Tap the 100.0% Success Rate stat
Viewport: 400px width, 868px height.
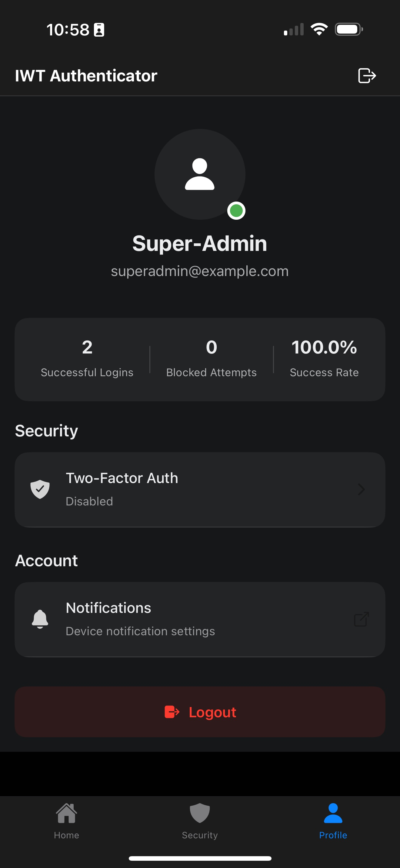pyautogui.click(x=324, y=359)
